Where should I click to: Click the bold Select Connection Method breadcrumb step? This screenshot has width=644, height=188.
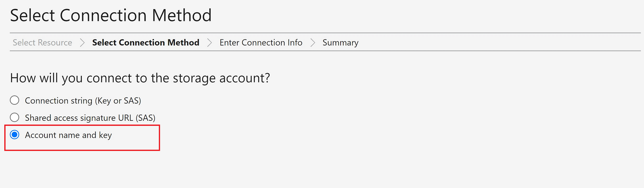[x=146, y=43]
